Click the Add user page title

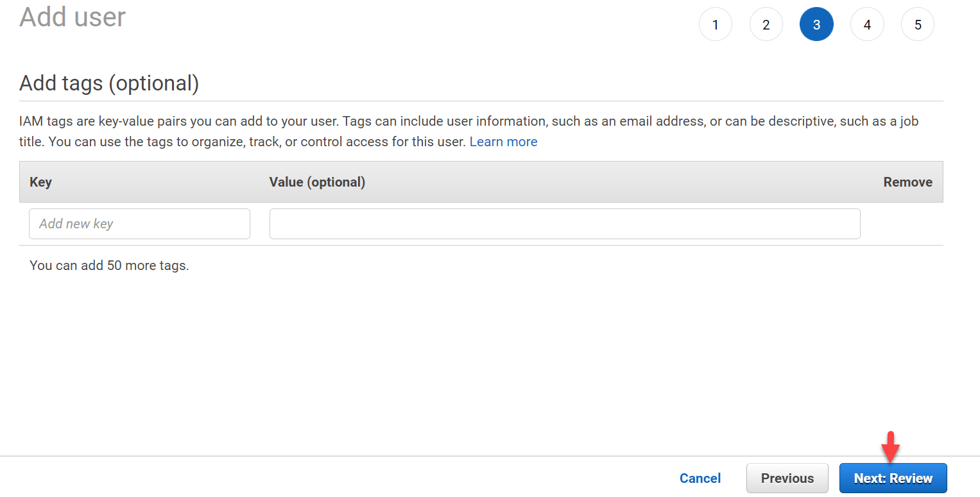72,17
